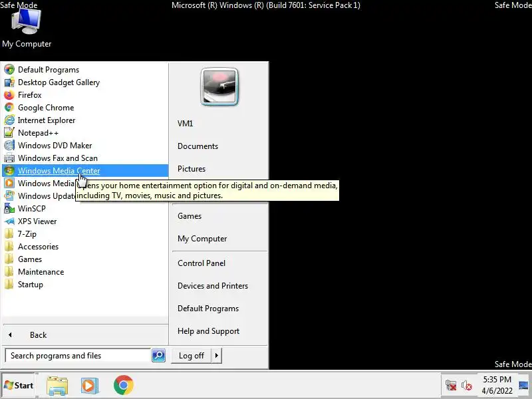Open the WinSCP icon
The image size is (532, 399).
pyautogui.click(x=9, y=208)
